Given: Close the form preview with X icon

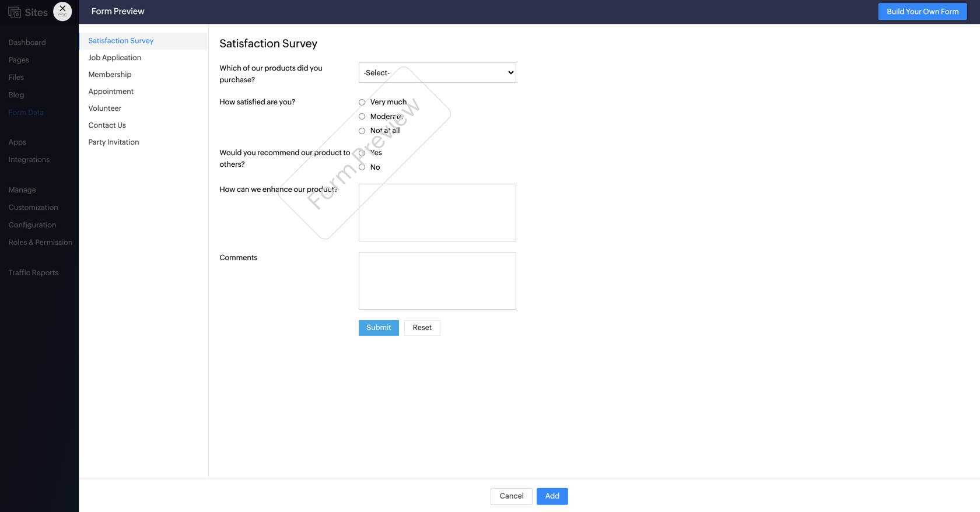Looking at the screenshot, I should [x=62, y=11].
